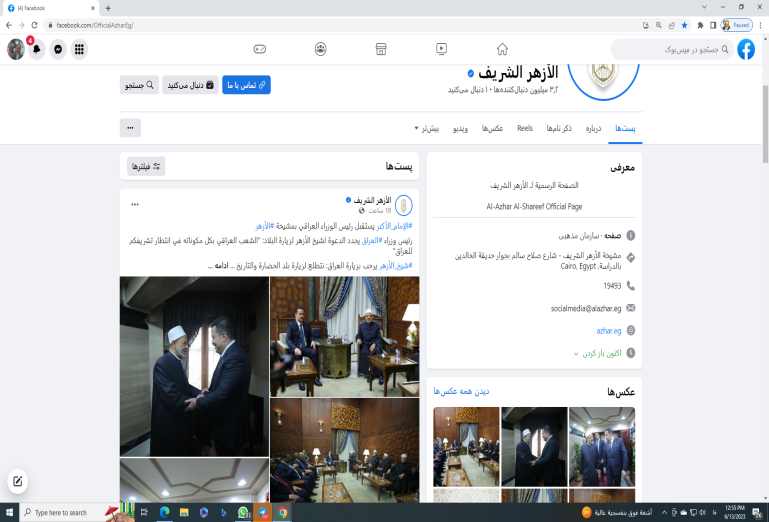Open the page three-dots options button

tap(130, 128)
